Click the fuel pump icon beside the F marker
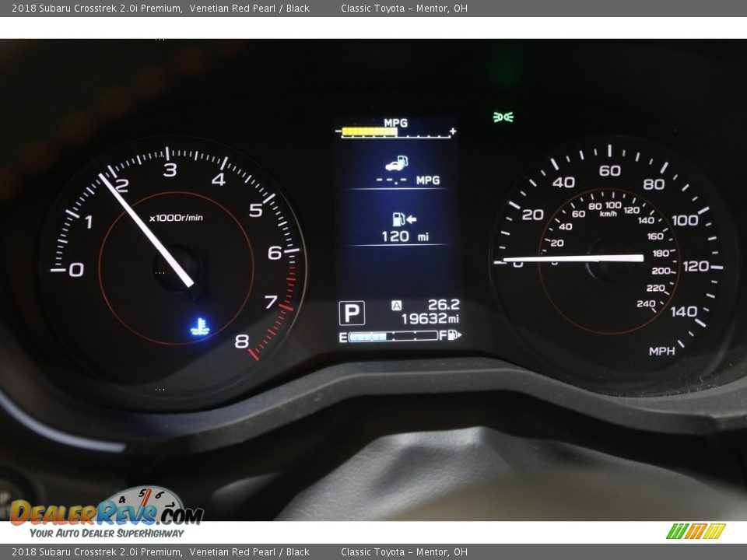The image size is (747, 560). click(455, 335)
